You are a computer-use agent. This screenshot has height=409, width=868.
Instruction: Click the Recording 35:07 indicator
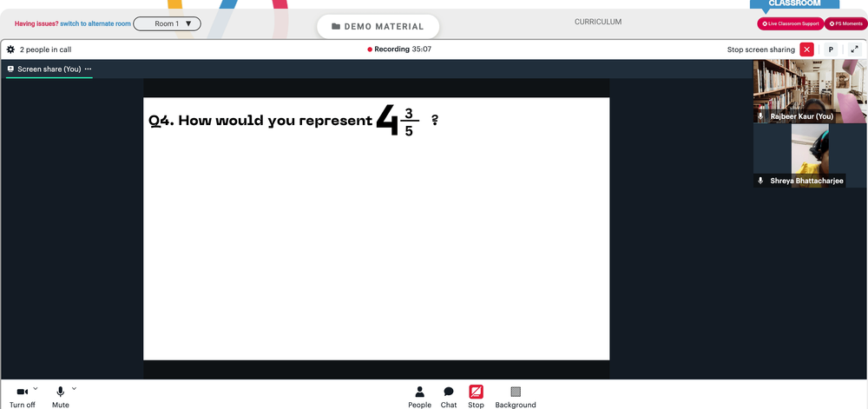tap(399, 49)
